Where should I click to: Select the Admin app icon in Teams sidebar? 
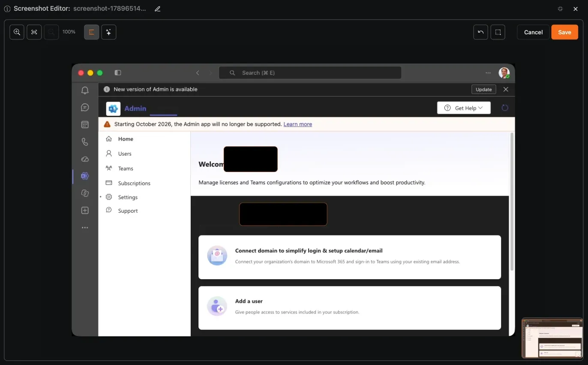pos(85,176)
